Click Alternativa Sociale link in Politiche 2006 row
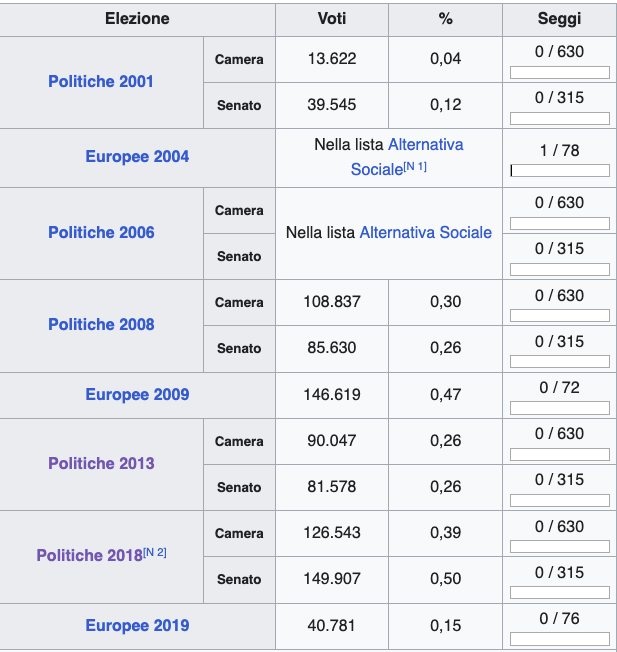 [x=425, y=233]
